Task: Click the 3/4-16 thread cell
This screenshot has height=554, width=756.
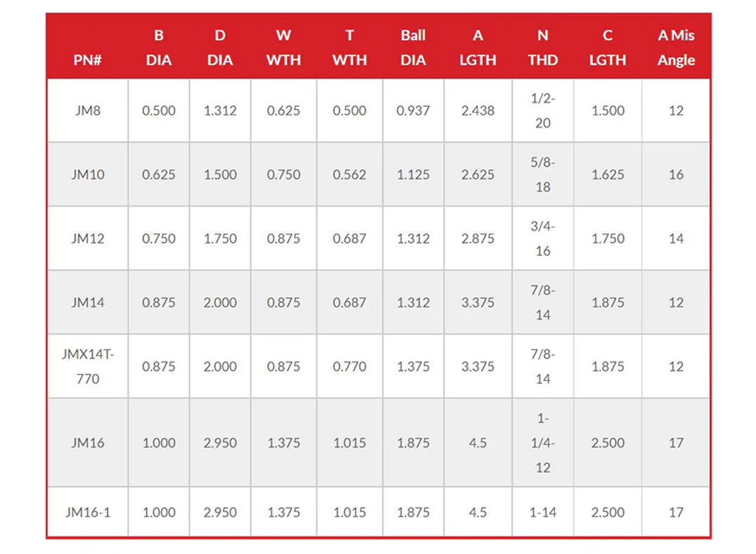Action: [x=543, y=238]
